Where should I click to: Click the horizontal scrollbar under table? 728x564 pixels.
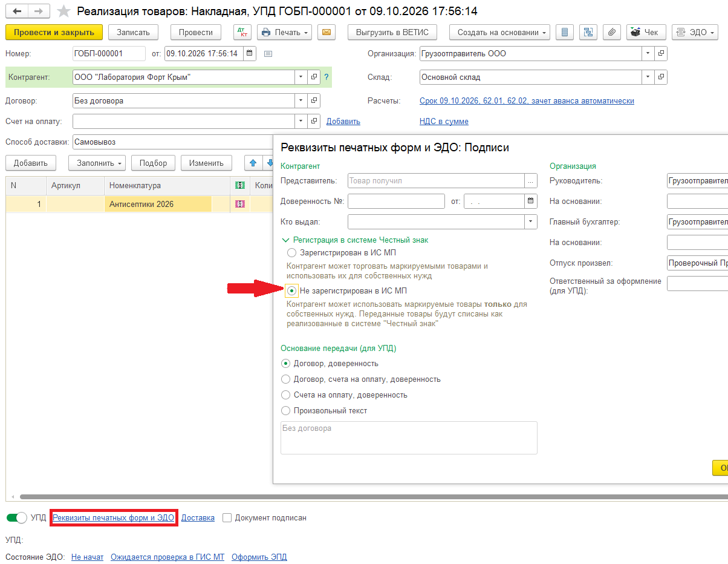click(x=375, y=497)
